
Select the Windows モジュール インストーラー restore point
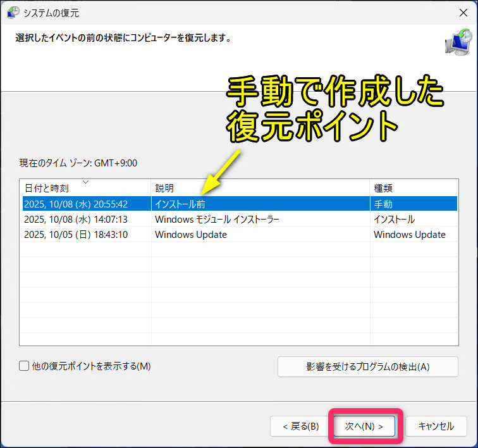point(217,220)
